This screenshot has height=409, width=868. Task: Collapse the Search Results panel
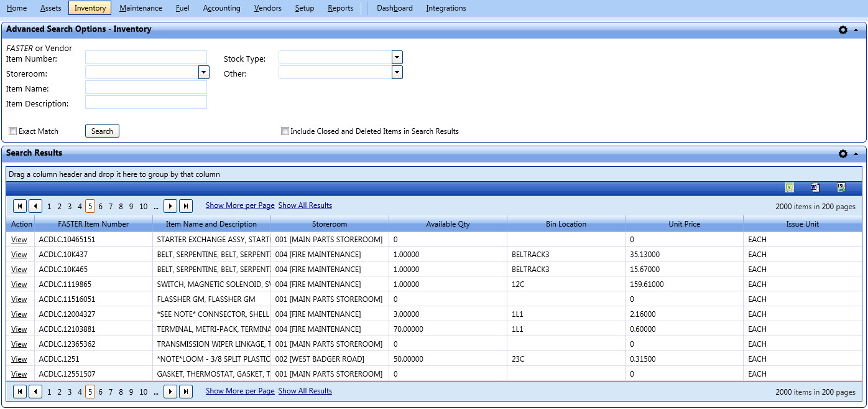click(x=856, y=154)
